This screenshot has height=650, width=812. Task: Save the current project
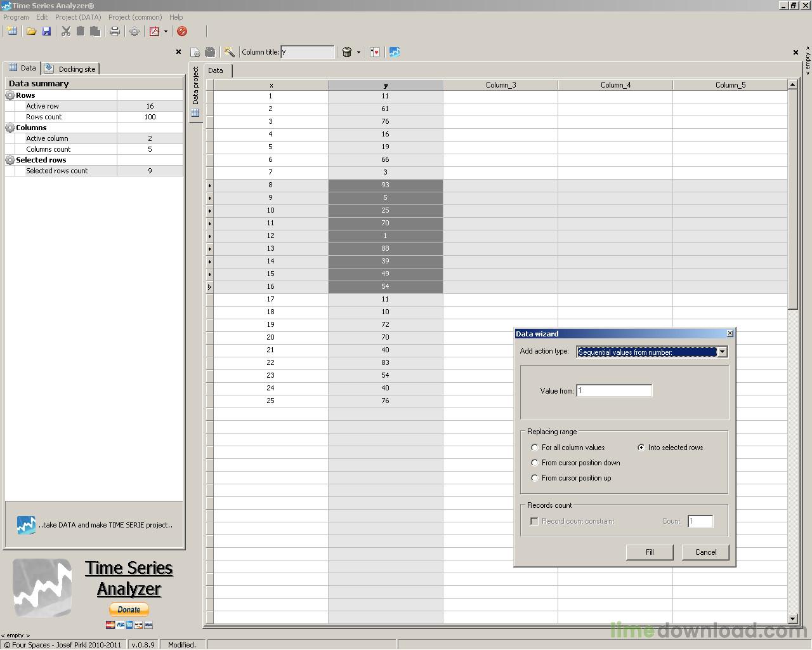46,31
